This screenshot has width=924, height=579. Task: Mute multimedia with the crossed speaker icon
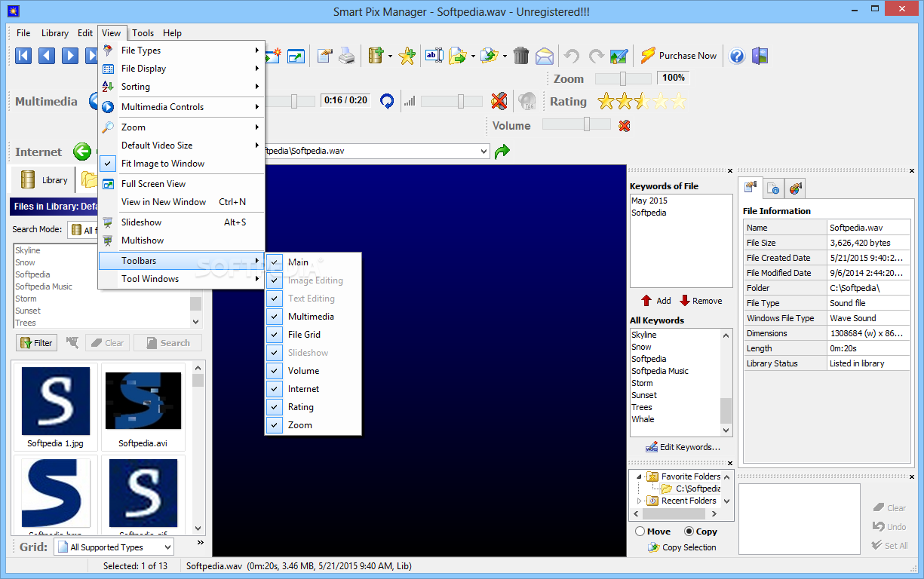pyautogui.click(x=499, y=101)
